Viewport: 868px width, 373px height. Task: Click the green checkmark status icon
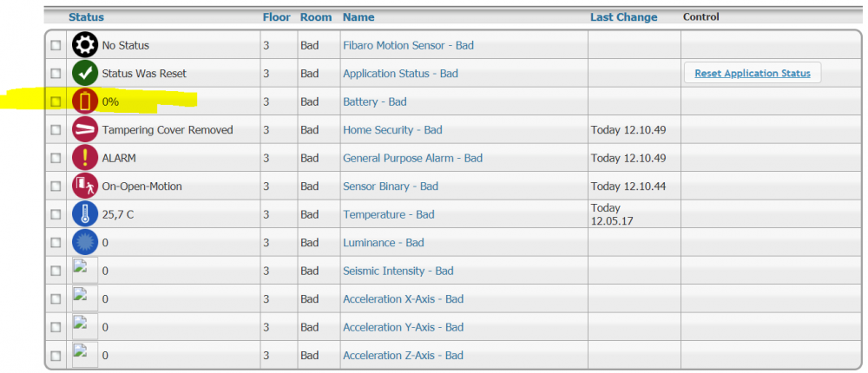[x=85, y=74]
